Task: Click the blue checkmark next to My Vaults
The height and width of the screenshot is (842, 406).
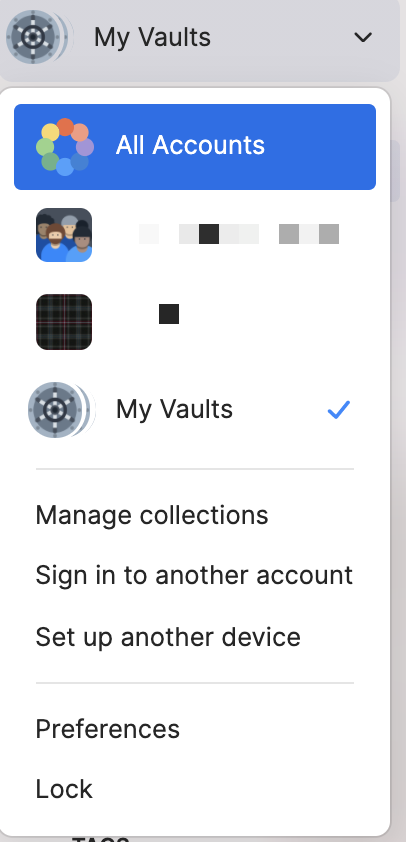Action: [x=339, y=410]
